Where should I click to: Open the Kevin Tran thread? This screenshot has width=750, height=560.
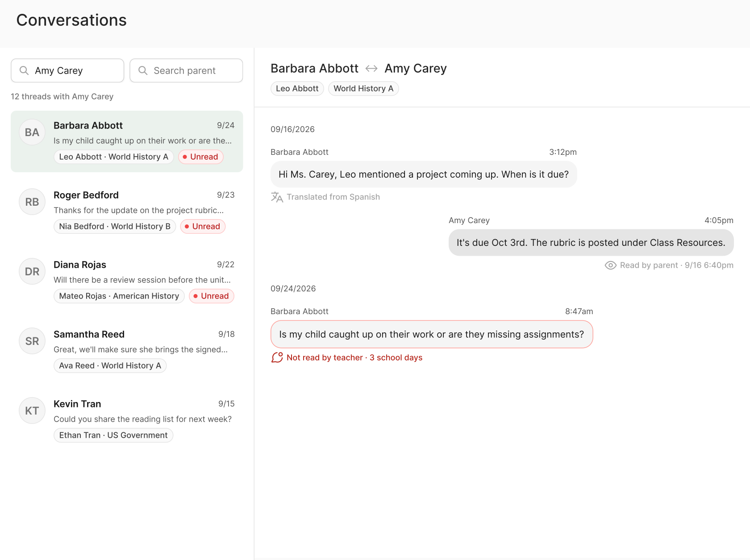pyautogui.click(x=127, y=420)
